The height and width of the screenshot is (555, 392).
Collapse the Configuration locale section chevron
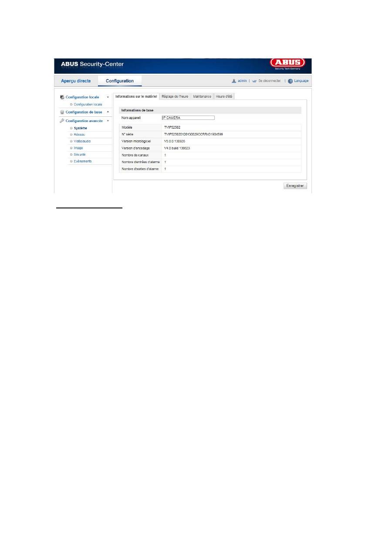pos(108,97)
